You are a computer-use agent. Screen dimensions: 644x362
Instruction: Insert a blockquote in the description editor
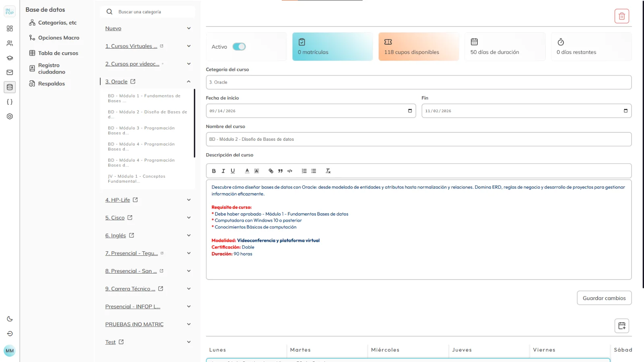[281, 171]
